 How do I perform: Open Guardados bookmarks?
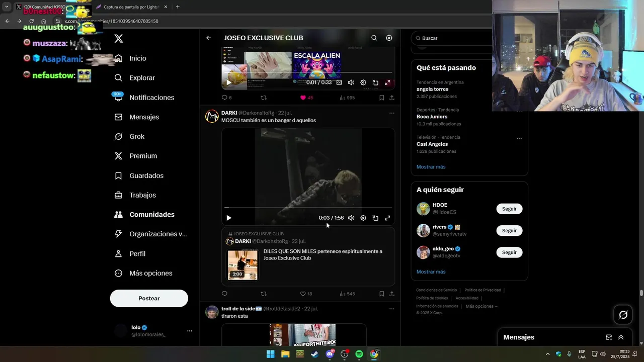139,175
